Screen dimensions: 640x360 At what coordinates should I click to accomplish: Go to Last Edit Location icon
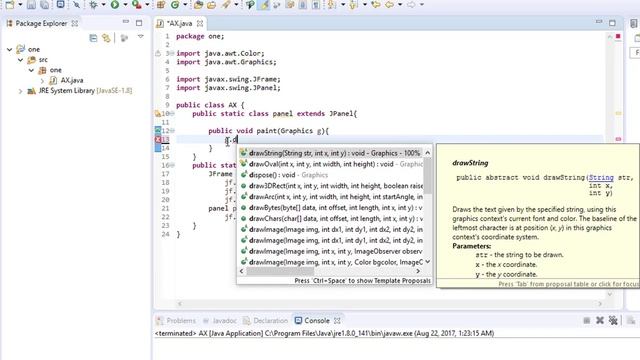pos(376,4)
